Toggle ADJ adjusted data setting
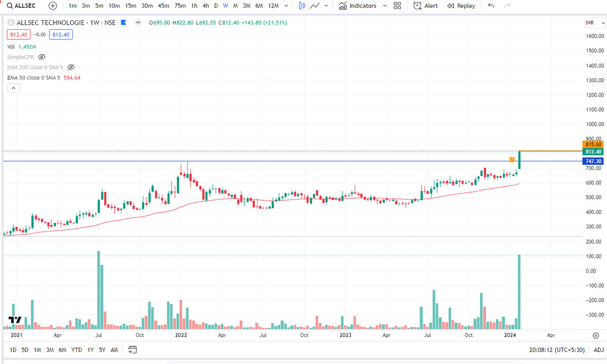 [598, 349]
